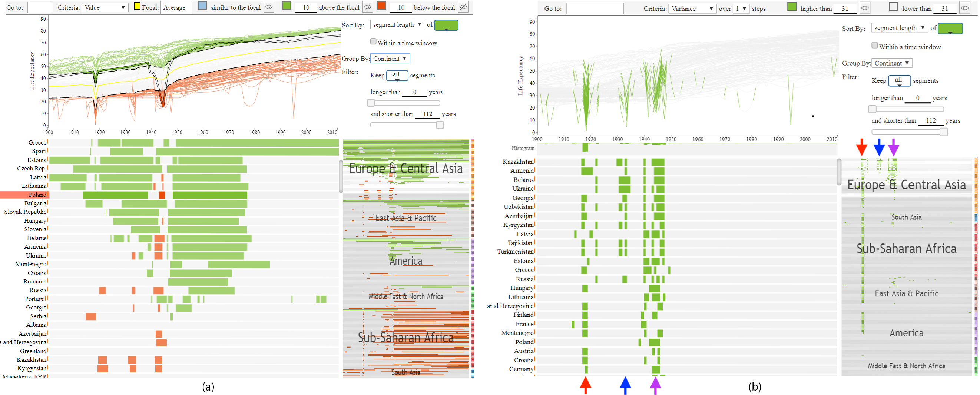Toggle eye icon beside 'lower than 31'
Viewport: 980px width, 395px height.
[x=965, y=8]
